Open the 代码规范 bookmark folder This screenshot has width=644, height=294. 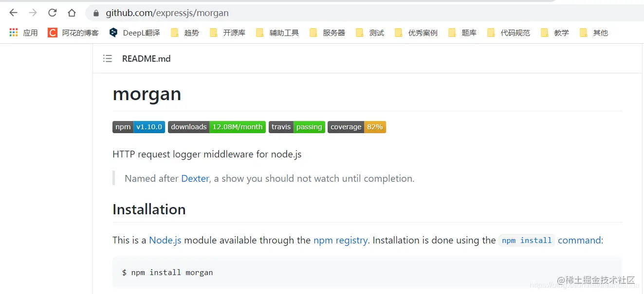(509, 33)
